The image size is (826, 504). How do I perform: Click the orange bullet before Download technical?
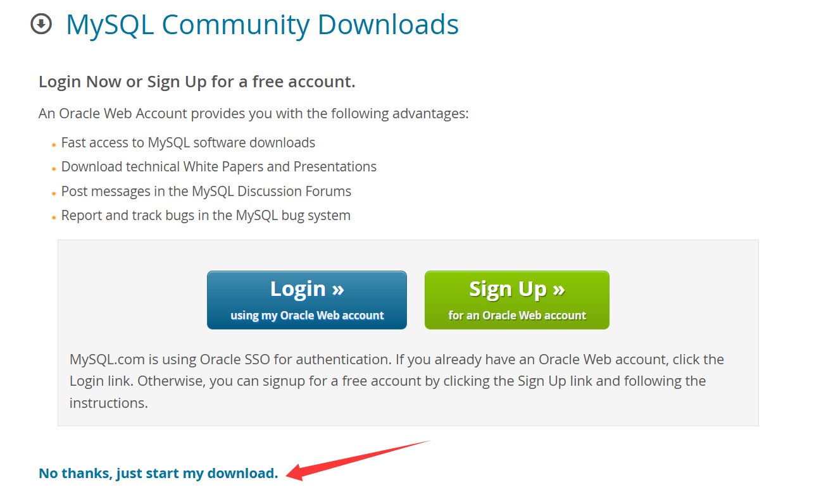point(54,169)
